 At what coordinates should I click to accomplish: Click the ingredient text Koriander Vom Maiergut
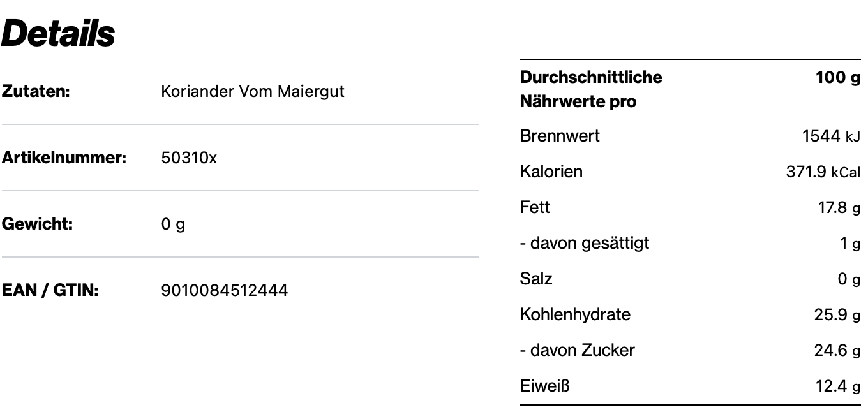click(252, 91)
